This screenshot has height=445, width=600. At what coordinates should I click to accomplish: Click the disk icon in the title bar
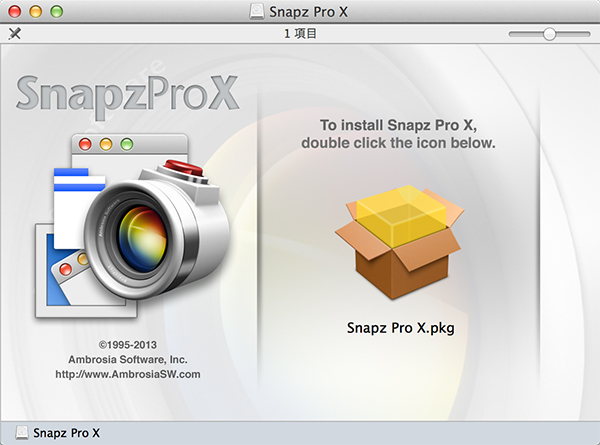(256, 11)
